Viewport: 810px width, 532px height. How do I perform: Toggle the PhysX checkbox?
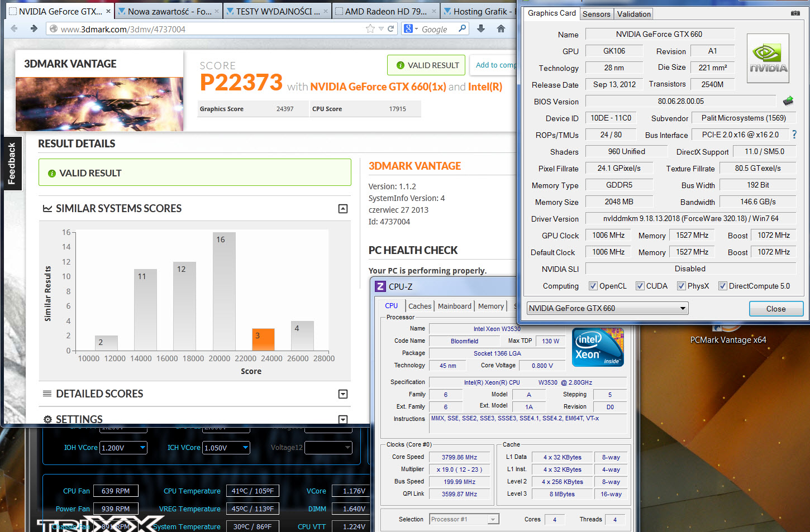click(x=682, y=286)
